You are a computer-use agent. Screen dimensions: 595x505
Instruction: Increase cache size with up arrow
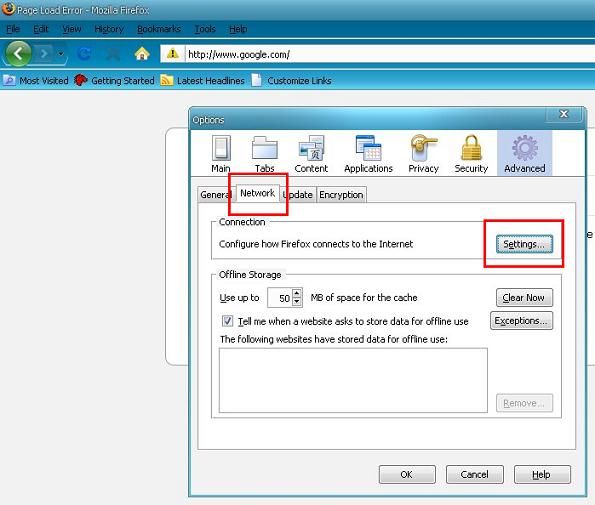pos(297,293)
